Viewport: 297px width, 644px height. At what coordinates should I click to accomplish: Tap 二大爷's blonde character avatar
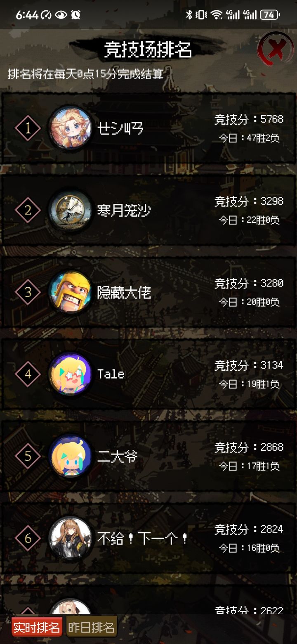pos(70,456)
